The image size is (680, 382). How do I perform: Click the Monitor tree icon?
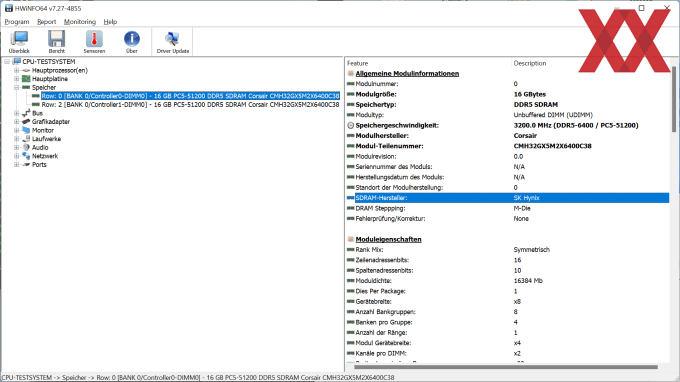(26, 130)
